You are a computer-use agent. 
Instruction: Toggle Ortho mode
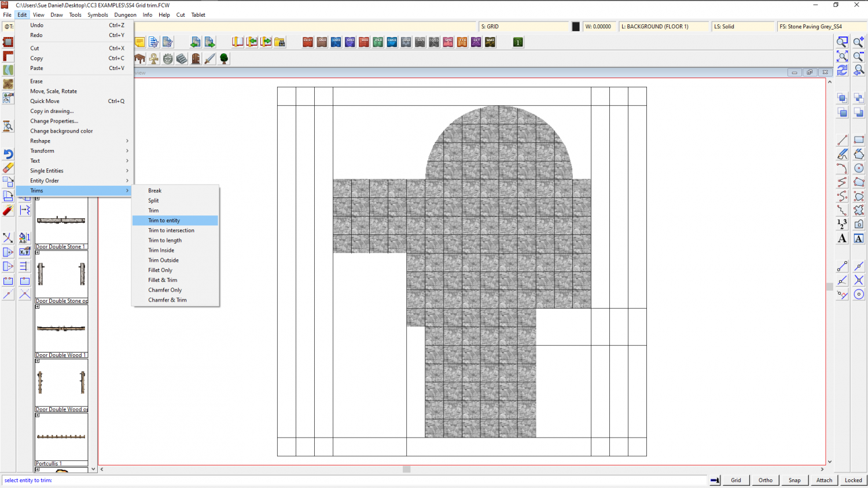[766, 480]
